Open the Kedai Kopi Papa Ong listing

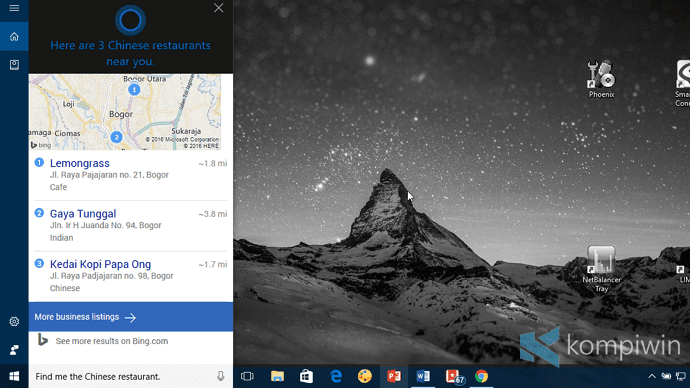coord(100,264)
